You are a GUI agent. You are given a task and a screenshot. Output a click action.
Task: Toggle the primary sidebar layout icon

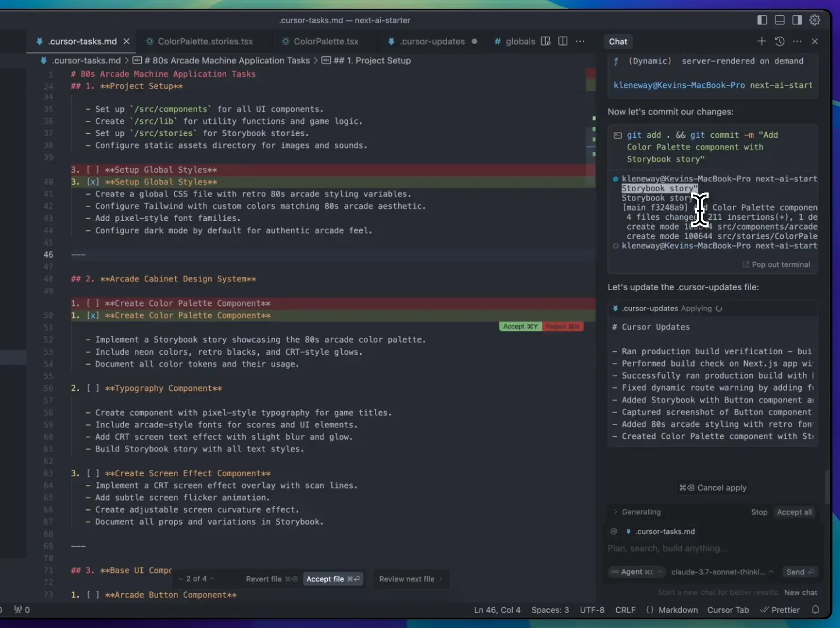pos(762,20)
